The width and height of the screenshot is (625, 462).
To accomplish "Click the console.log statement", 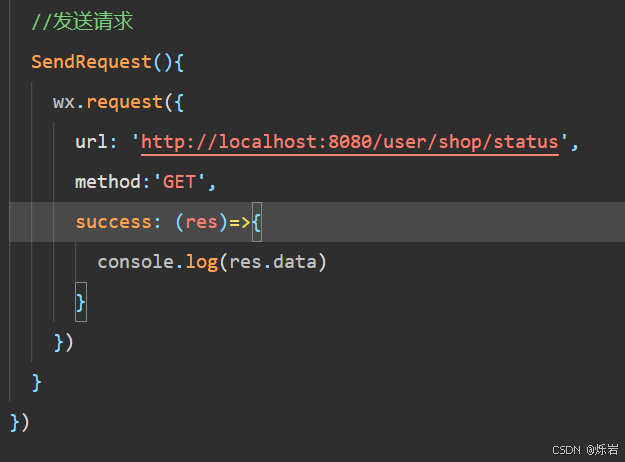I will [x=212, y=262].
